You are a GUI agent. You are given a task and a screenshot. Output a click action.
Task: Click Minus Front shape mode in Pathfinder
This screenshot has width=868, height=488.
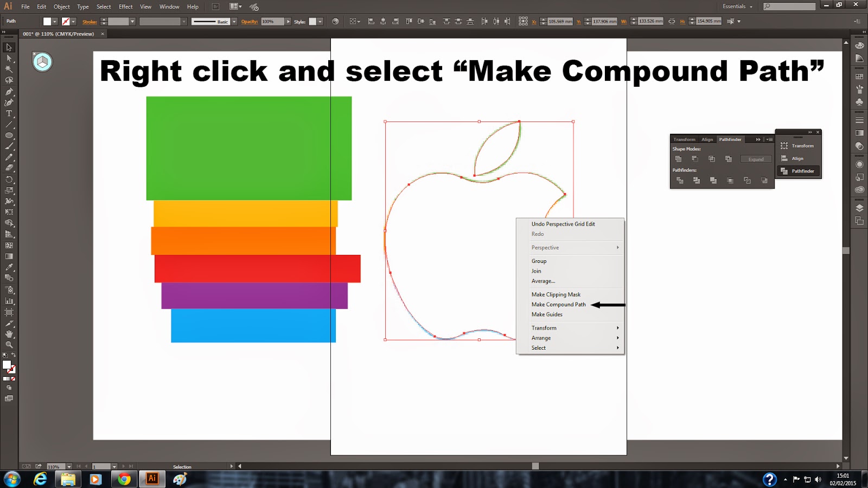tap(695, 159)
